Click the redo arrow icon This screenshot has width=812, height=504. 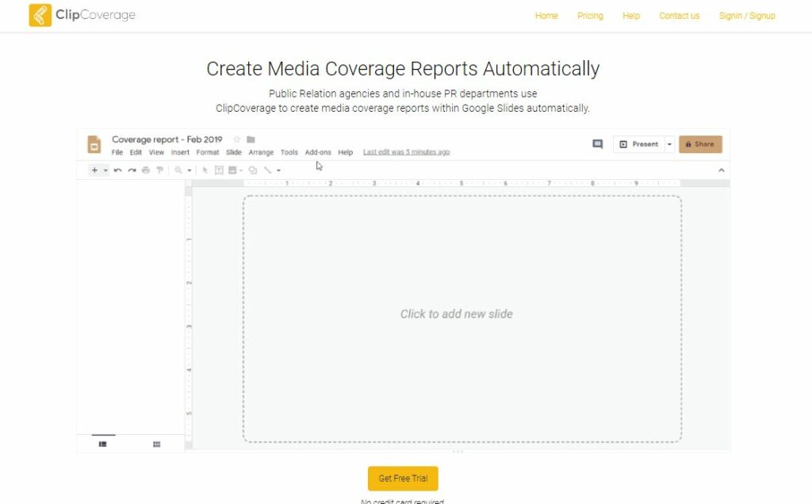132,170
